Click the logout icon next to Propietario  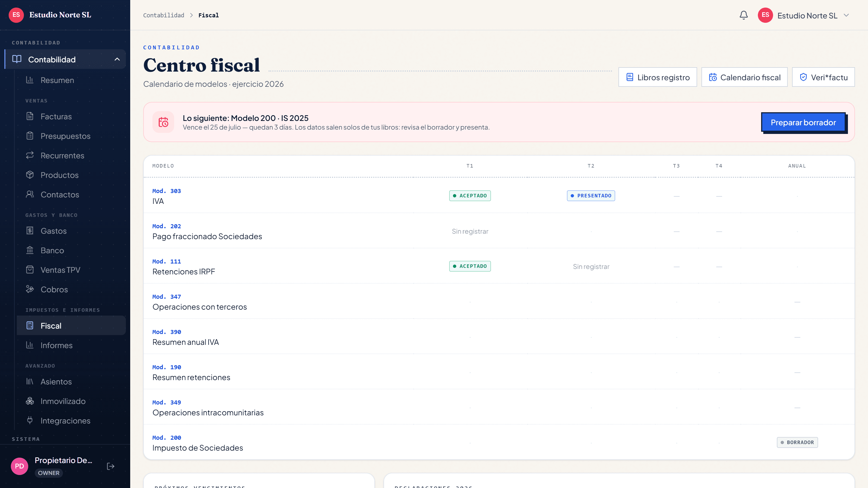click(110, 466)
